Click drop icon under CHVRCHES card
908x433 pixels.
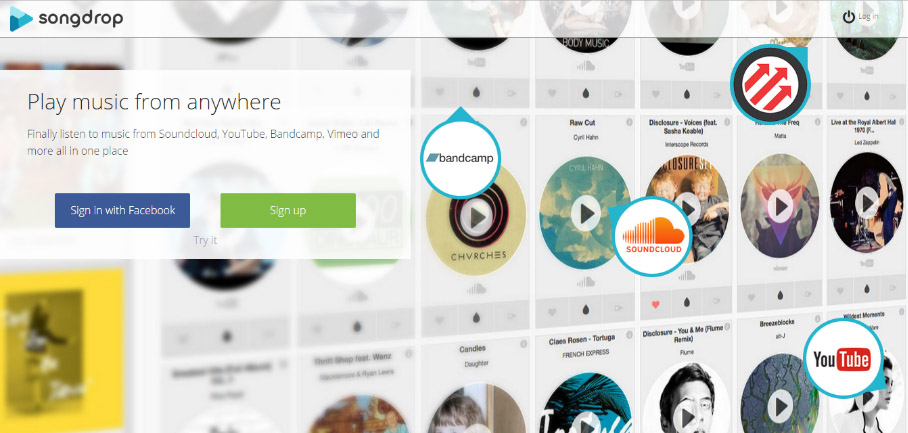pyautogui.click(x=476, y=317)
